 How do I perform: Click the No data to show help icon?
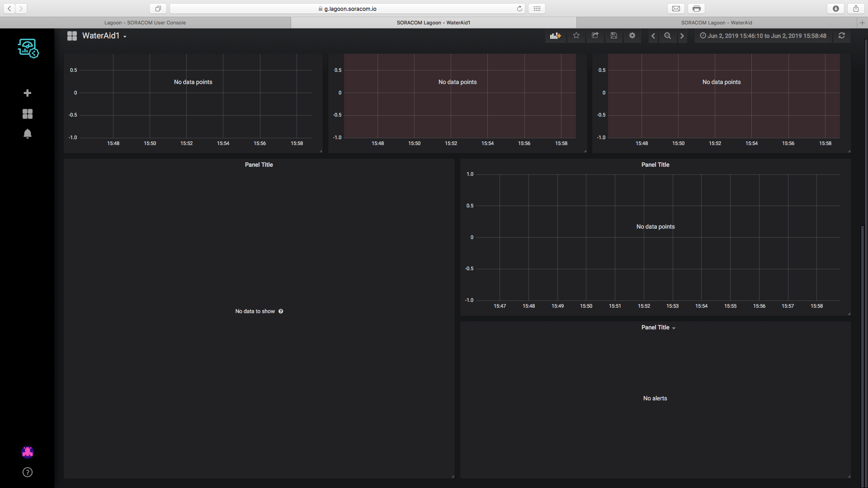[281, 311]
